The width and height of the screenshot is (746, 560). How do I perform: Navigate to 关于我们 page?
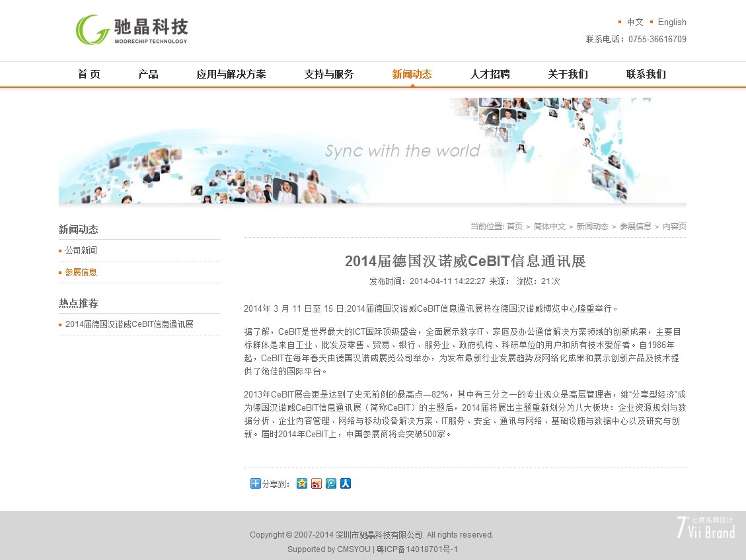568,74
